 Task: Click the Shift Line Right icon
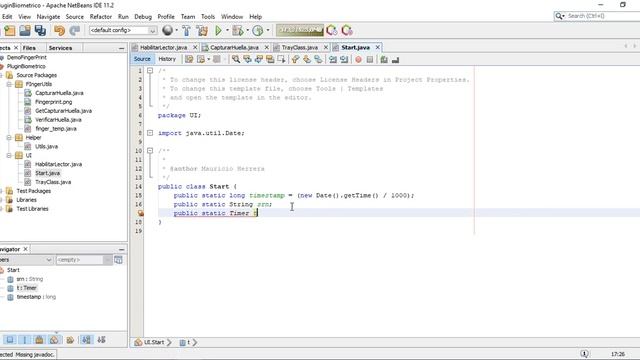pyautogui.click(x=344, y=60)
